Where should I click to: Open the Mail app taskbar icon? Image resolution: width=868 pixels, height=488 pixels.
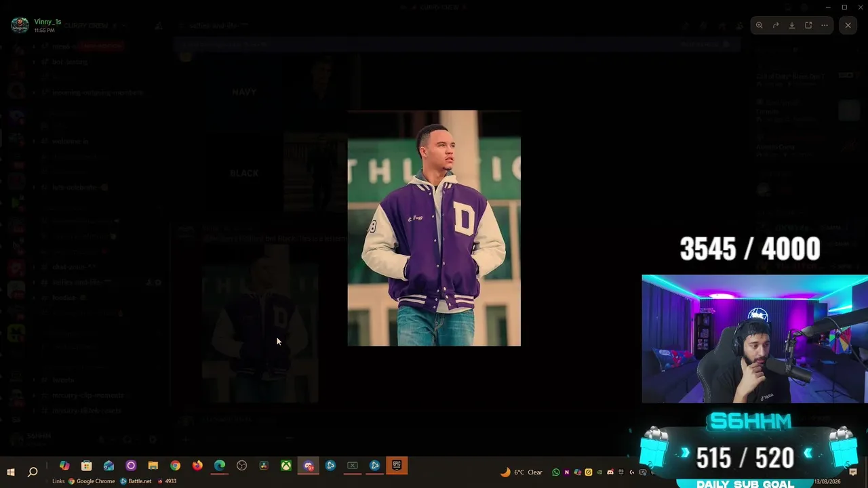[108, 466]
